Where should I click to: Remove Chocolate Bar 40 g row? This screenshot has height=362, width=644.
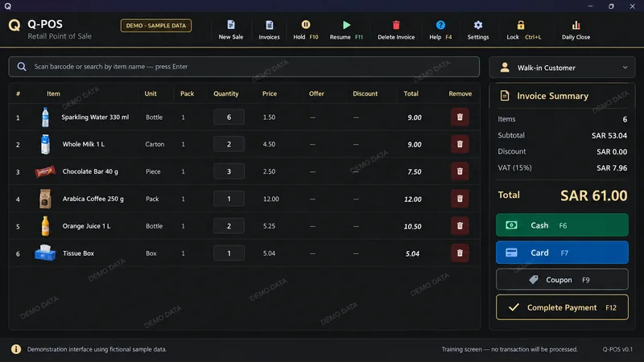(x=460, y=171)
